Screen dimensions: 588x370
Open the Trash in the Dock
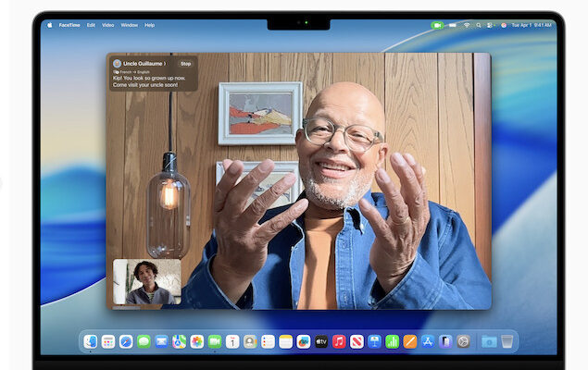tap(507, 341)
